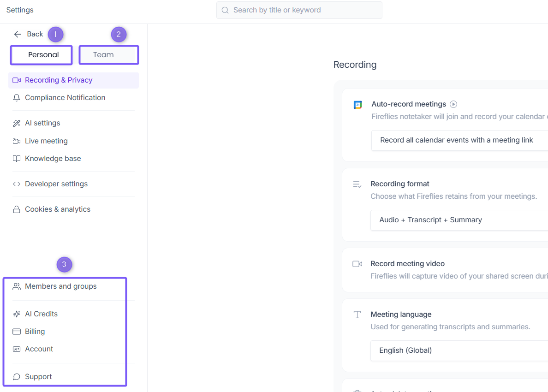Viewport: 548px width, 392px height.
Task: Click the Developer settings code icon
Action: click(x=17, y=184)
